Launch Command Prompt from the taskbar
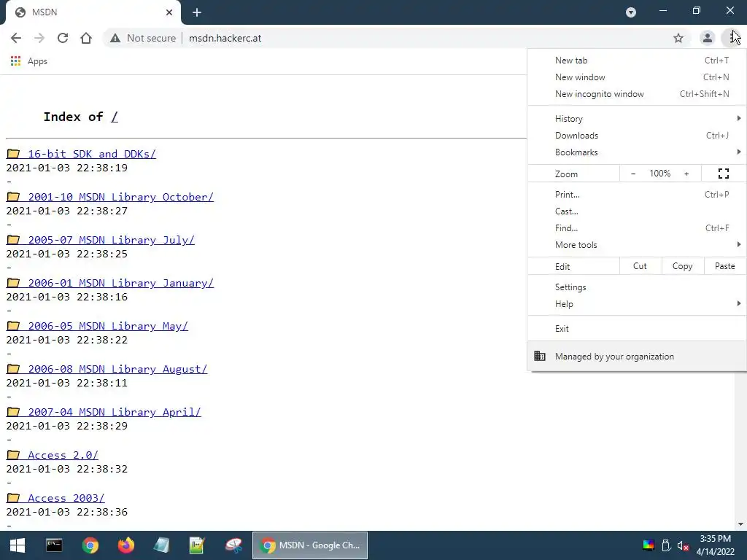Image resolution: width=747 pixels, height=560 pixels. pos(54,545)
